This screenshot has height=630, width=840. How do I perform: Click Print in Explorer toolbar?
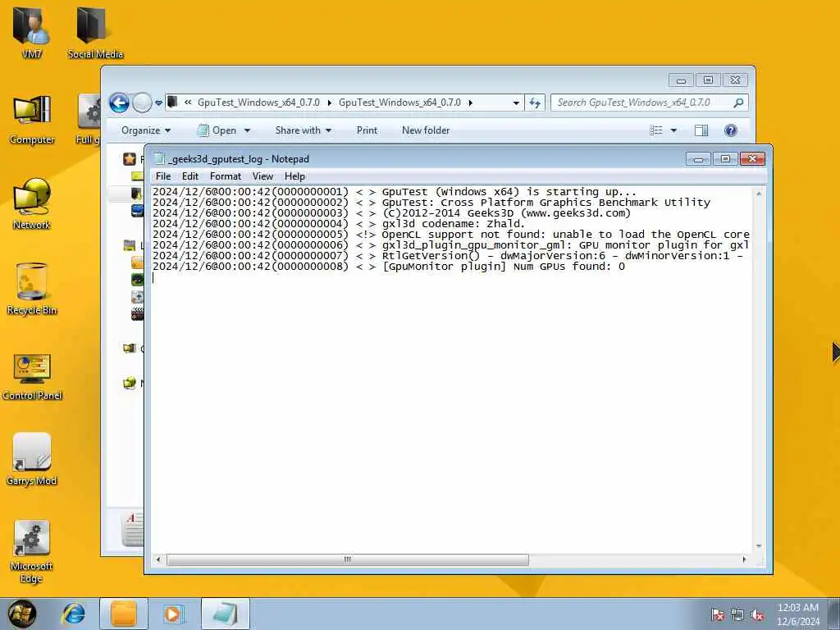367,130
